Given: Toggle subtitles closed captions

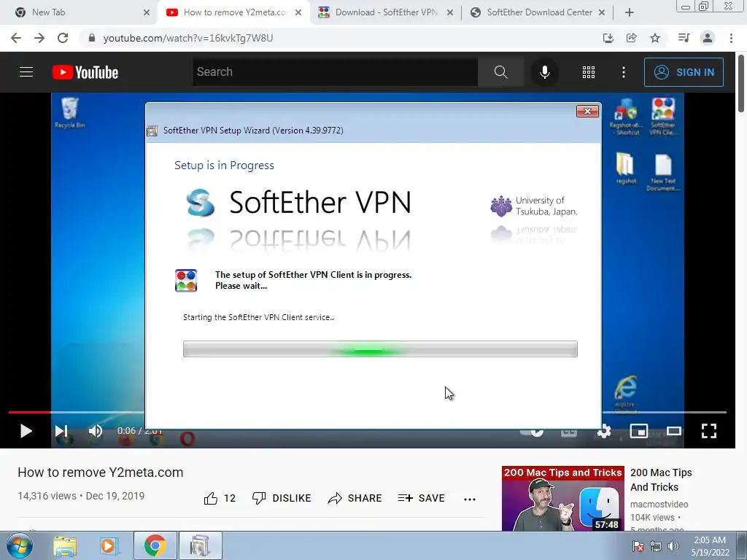Looking at the screenshot, I should click(x=568, y=432).
